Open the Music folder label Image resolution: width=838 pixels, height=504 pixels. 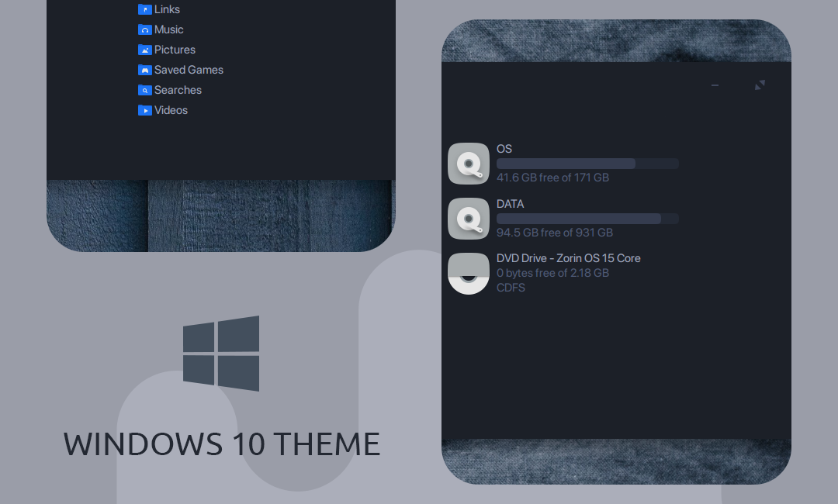(x=169, y=30)
